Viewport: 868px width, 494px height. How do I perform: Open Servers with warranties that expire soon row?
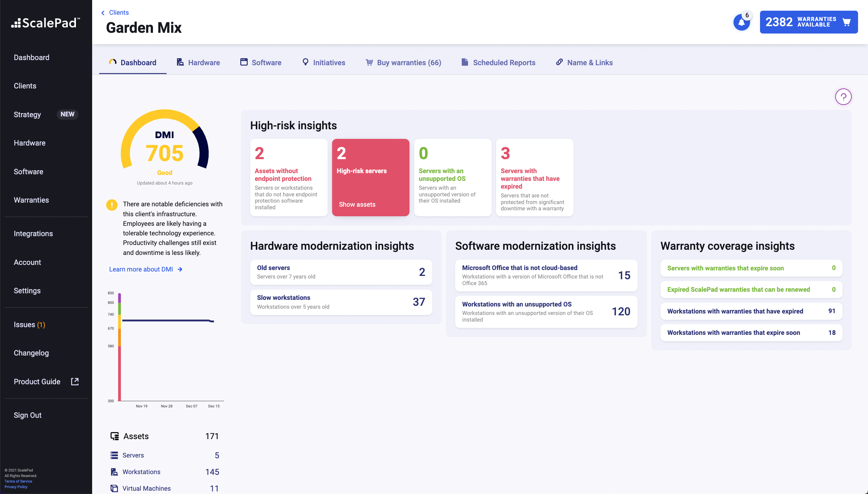[751, 268]
